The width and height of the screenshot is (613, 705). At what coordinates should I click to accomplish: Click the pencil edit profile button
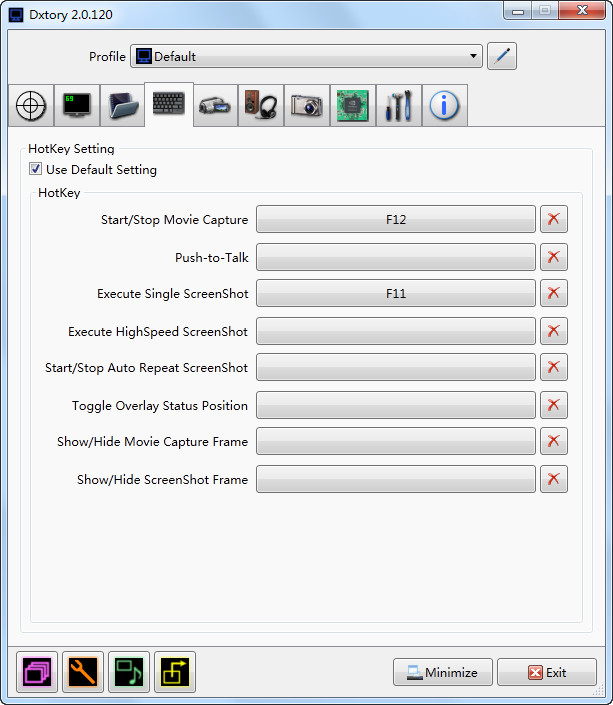[x=501, y=56]
